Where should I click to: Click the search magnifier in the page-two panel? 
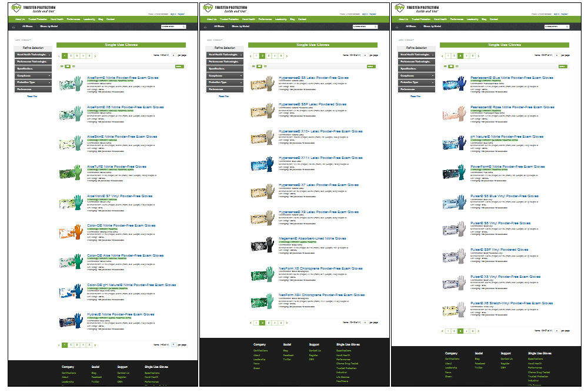pyautogui.click(x=375, y=26)
